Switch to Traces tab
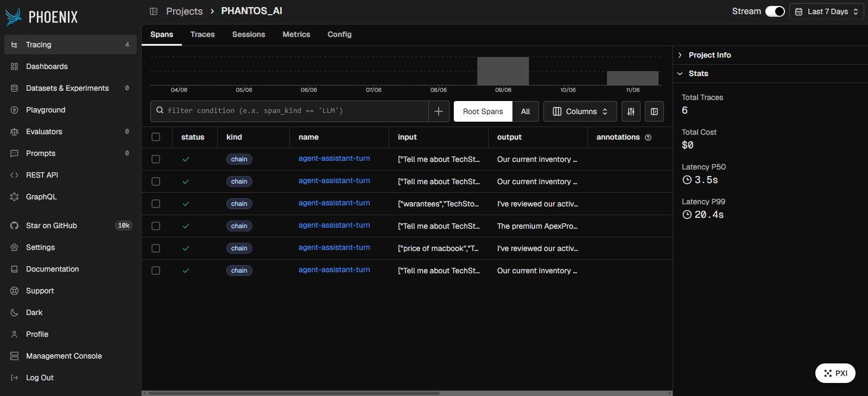The image size is (868, 396). coord(202,34)
